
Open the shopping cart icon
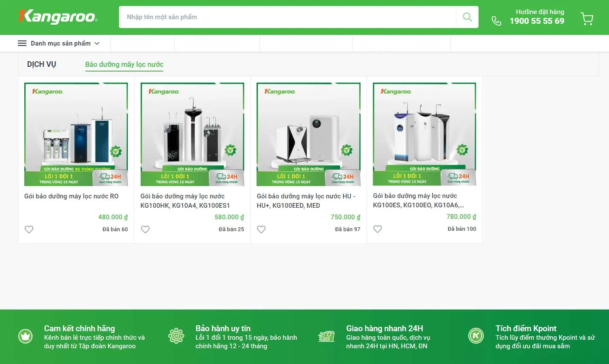tap(586, 18)
